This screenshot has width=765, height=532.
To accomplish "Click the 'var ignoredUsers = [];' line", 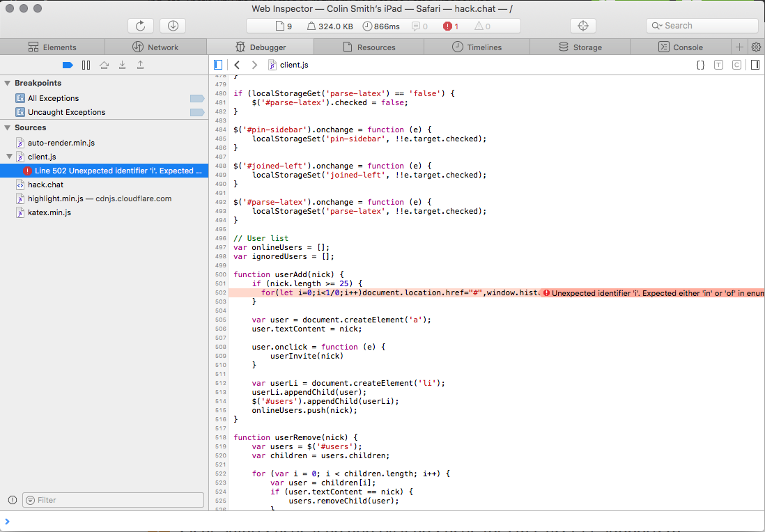I will click(284, 256).
